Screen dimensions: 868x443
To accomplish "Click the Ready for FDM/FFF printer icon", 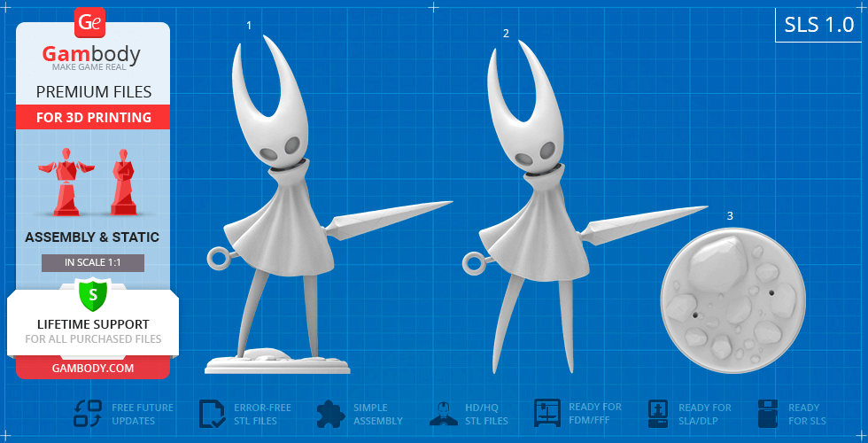I will tap(546, 413).
